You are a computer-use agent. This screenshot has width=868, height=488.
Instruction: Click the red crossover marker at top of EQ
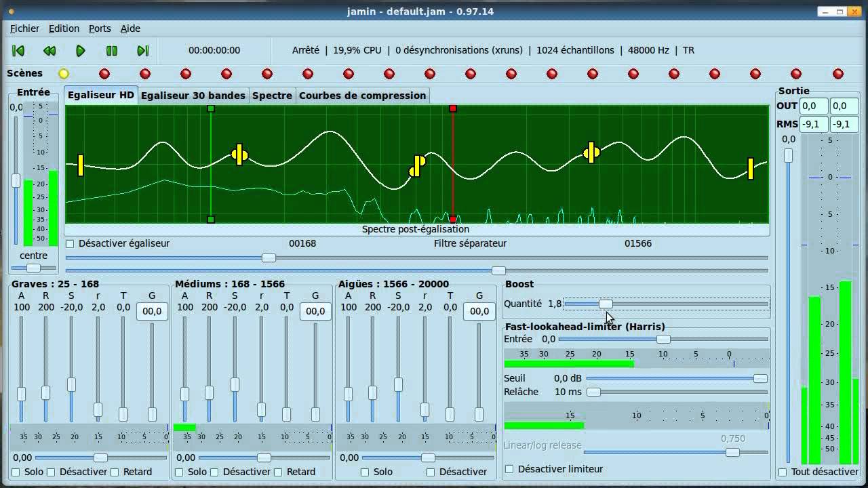click(453, 108)
